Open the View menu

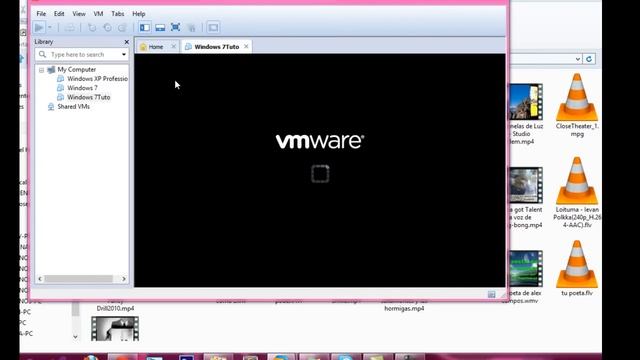click(79, 13)
